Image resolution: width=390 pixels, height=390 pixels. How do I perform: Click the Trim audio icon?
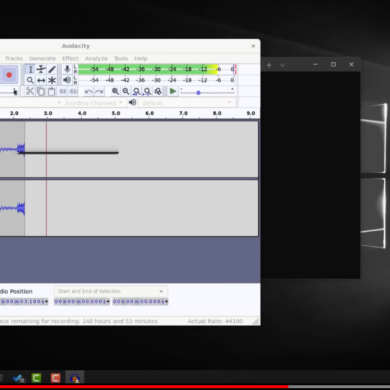[63, 91]
